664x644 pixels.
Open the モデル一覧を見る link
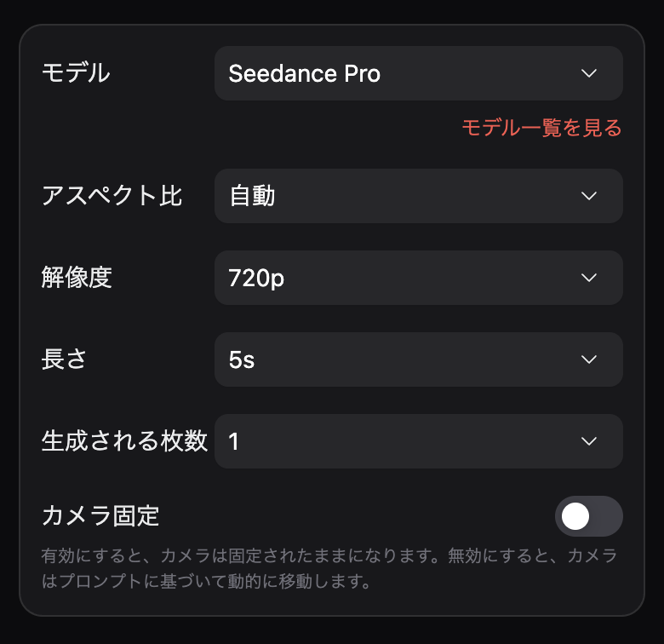click(x=541, y=128)
